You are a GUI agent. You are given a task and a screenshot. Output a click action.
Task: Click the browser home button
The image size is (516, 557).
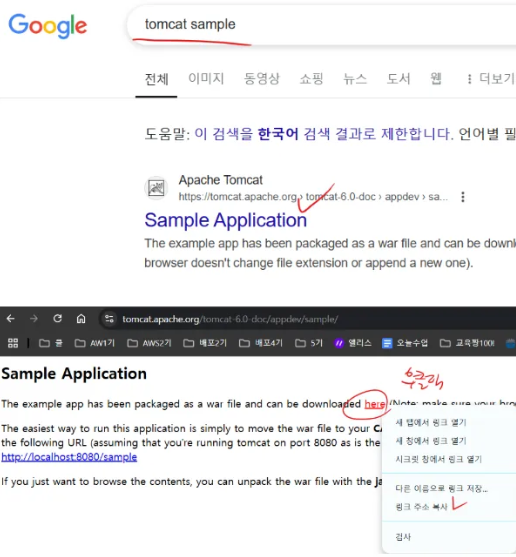81,319
